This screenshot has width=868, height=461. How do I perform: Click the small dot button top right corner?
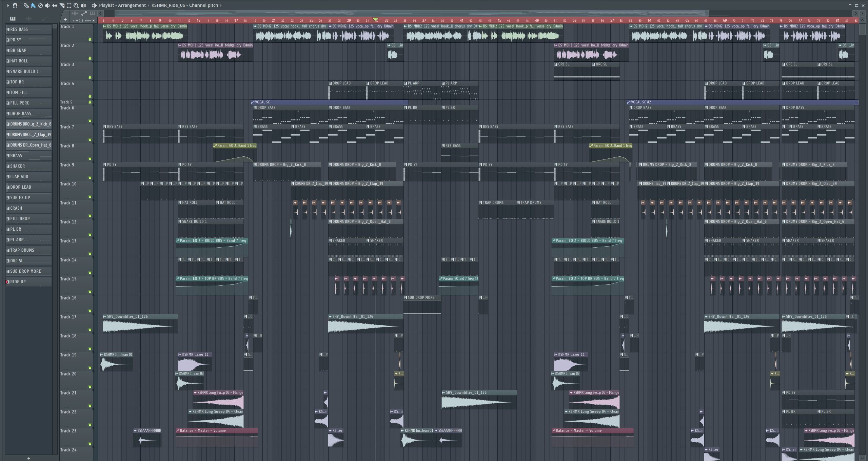pyautogui.click(x=862, y=13)
